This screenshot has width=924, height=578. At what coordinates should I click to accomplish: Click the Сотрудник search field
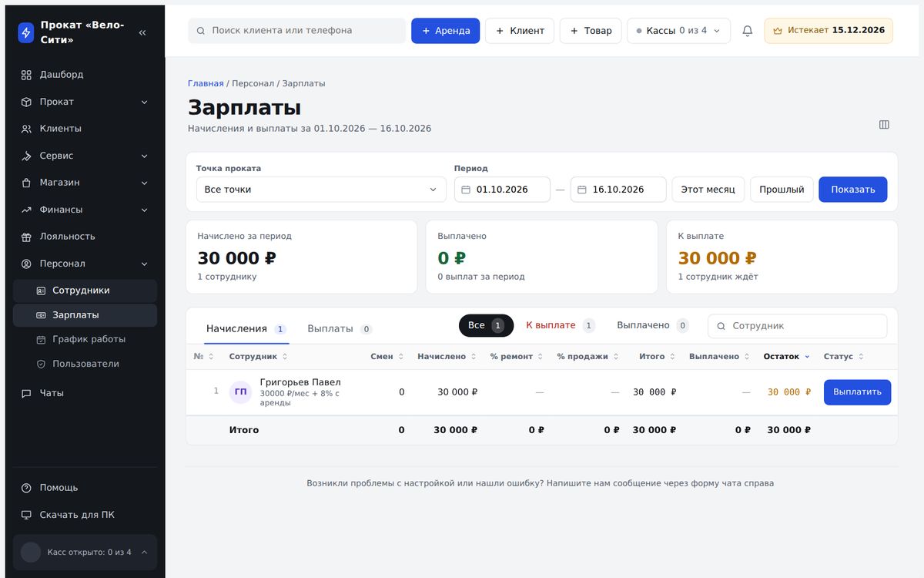click(x=797, y=326)
